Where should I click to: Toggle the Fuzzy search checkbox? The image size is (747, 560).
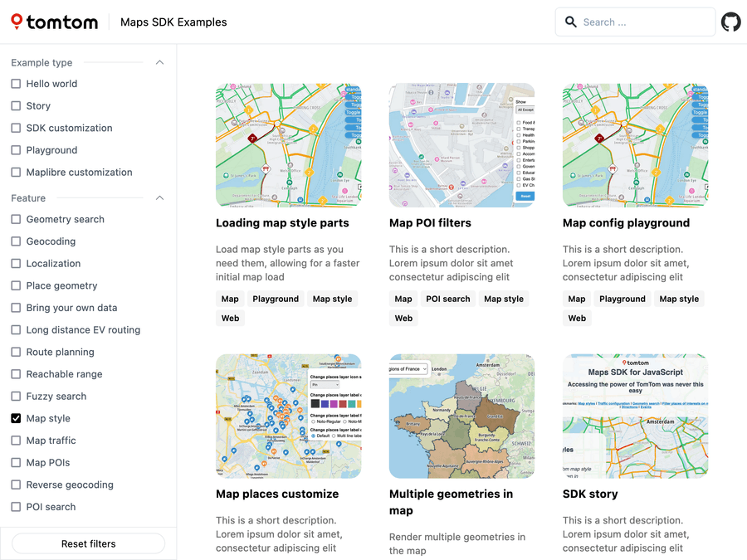(x=16, y=397)
